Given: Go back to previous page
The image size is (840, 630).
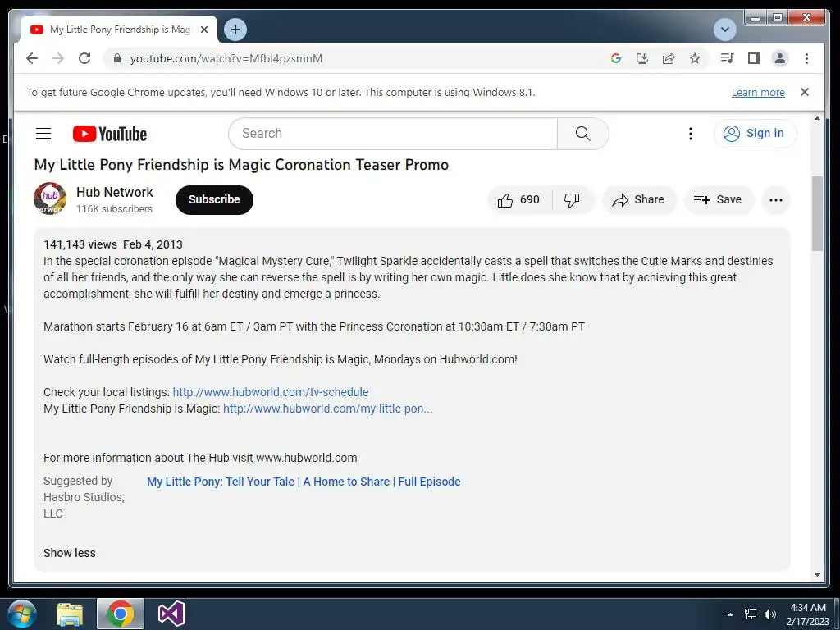Looking at the screenshot, I should pyautogui.click(x=32, y=58).
